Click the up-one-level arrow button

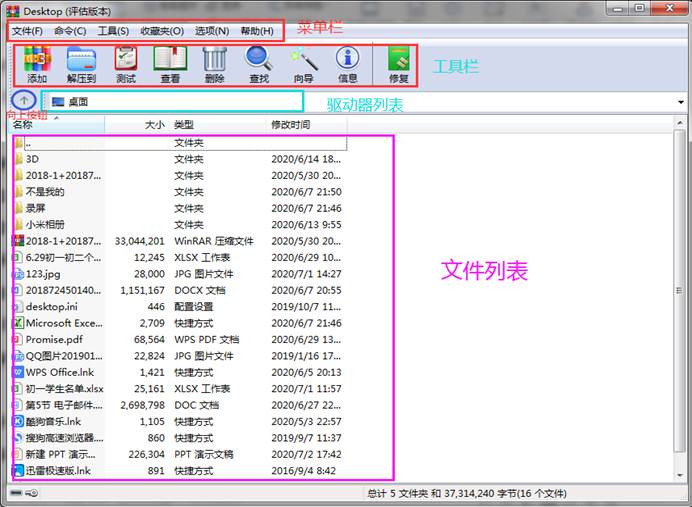pyautogui.click(x=25, y=101)
